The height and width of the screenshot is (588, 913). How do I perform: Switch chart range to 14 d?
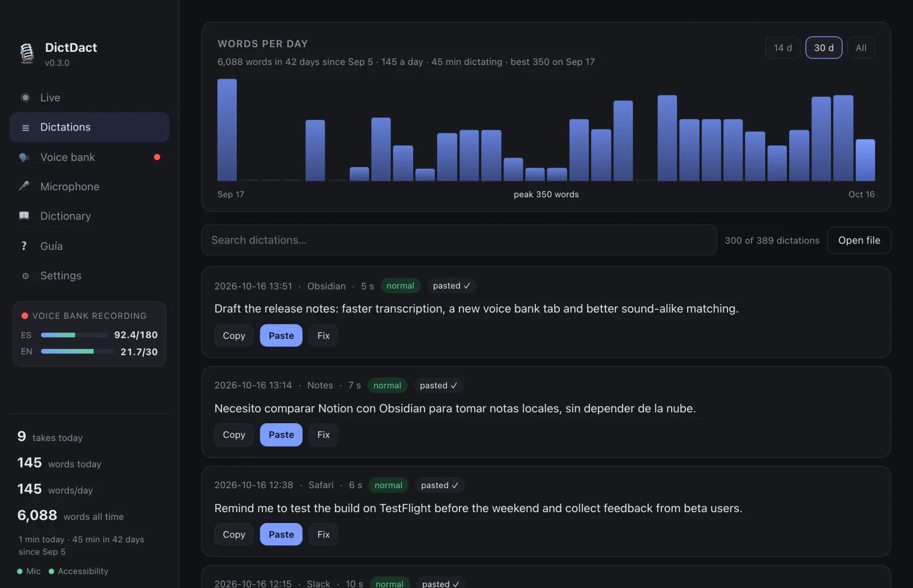point(783,48)
